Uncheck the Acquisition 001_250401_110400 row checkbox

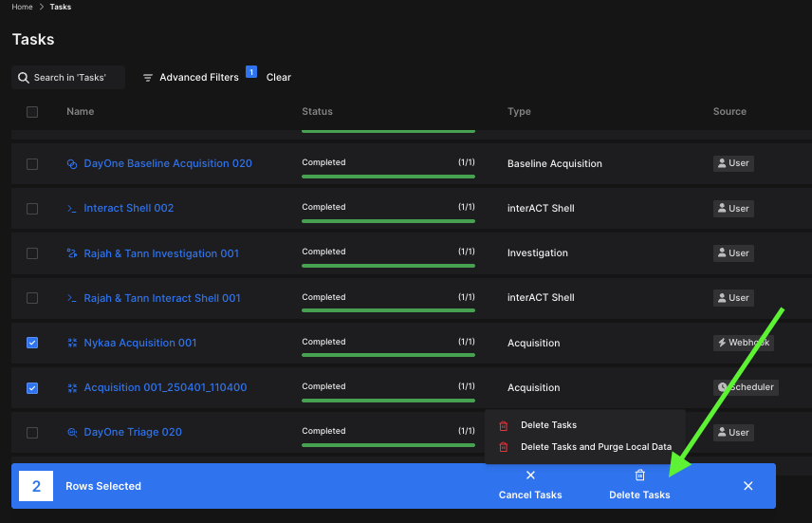click(32, 387)
